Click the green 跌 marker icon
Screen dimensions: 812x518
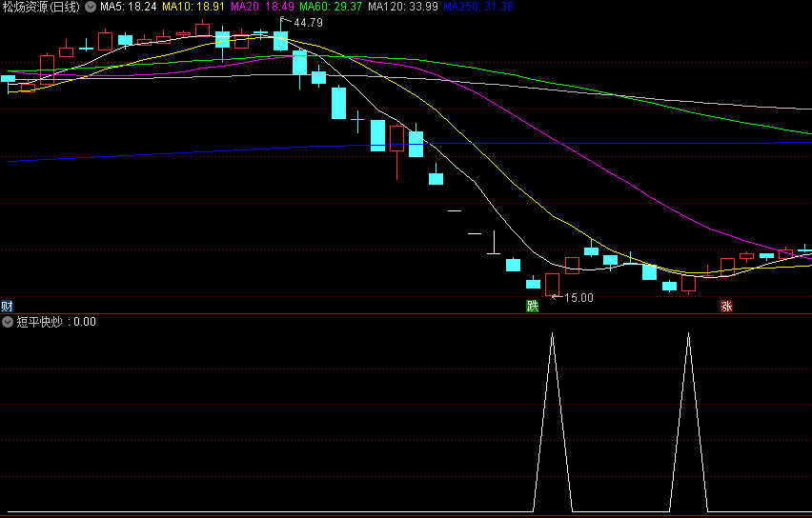click(x=533, y=306)
